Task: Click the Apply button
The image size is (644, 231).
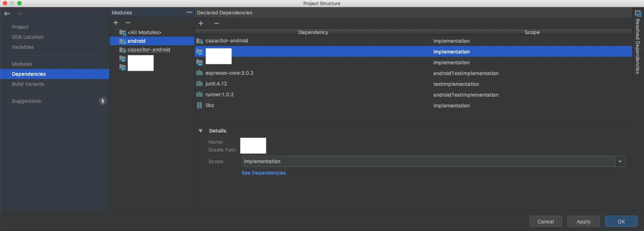Action: point(584,222)
